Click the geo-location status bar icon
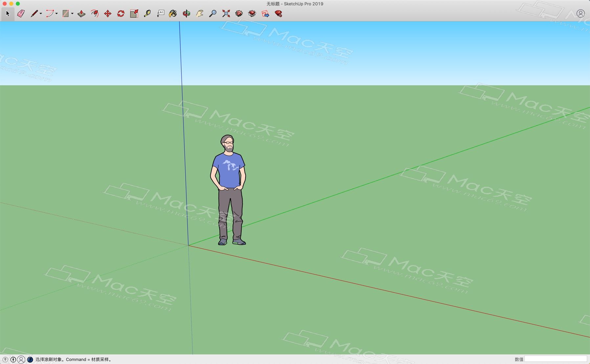Viewport: 590px width, 364px height. [5, 360]
